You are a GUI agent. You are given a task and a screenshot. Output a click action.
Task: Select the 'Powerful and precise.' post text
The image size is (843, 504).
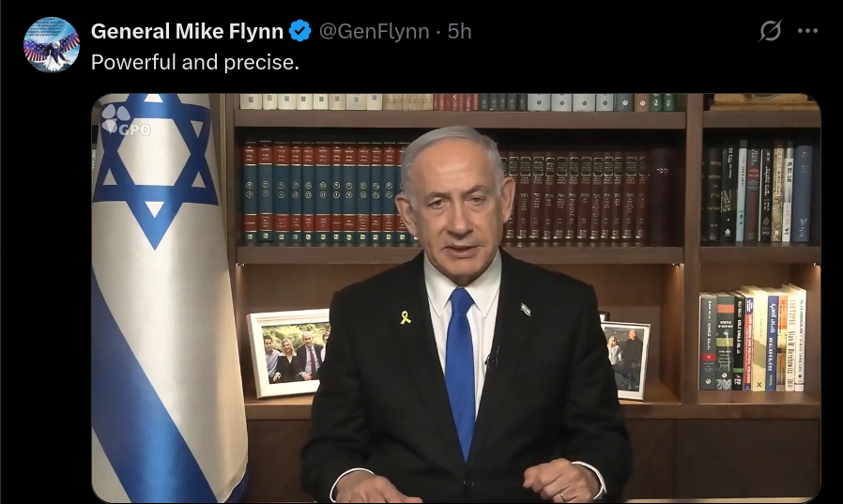194,62
